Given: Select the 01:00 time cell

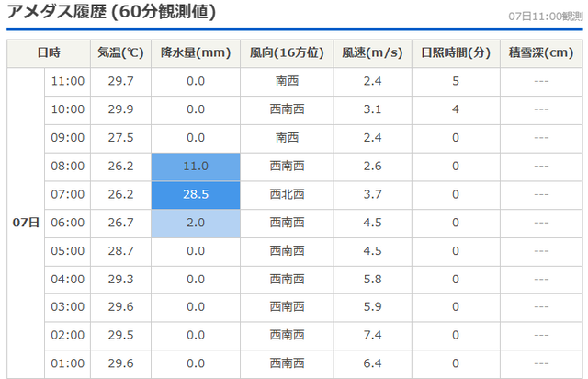Looking at the screenshot, I should point(68,363).
